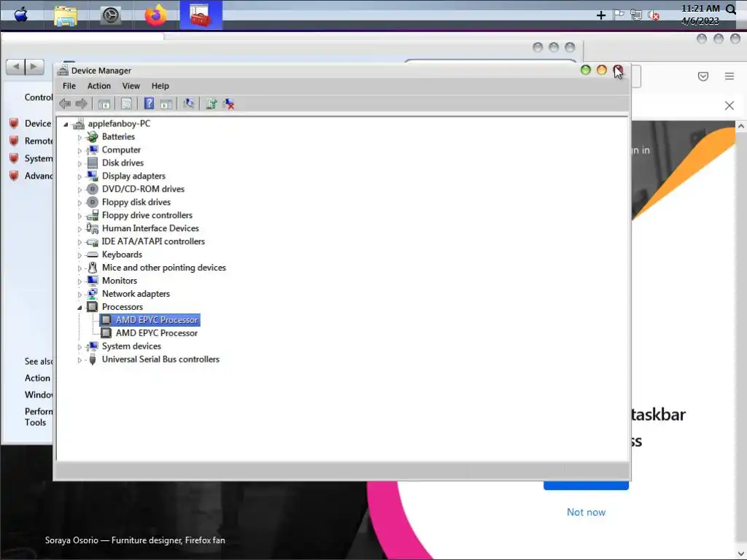This screenshot has height=560, width=747.
Task: Select the applefanboy-PC computer name
Action: (119, 123)
